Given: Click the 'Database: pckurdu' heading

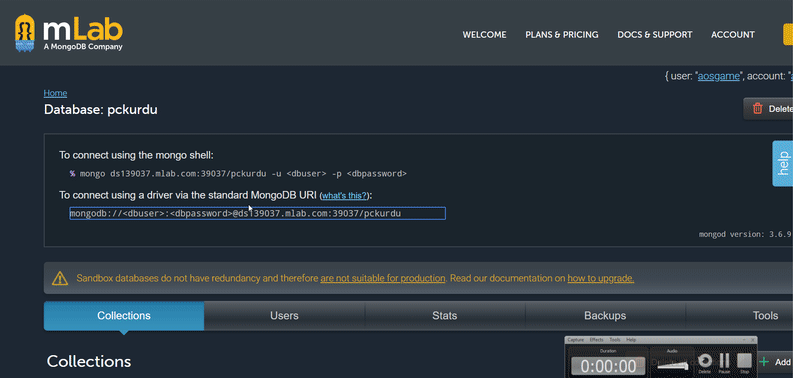Looking at the screenshot, I should (101, 109).
